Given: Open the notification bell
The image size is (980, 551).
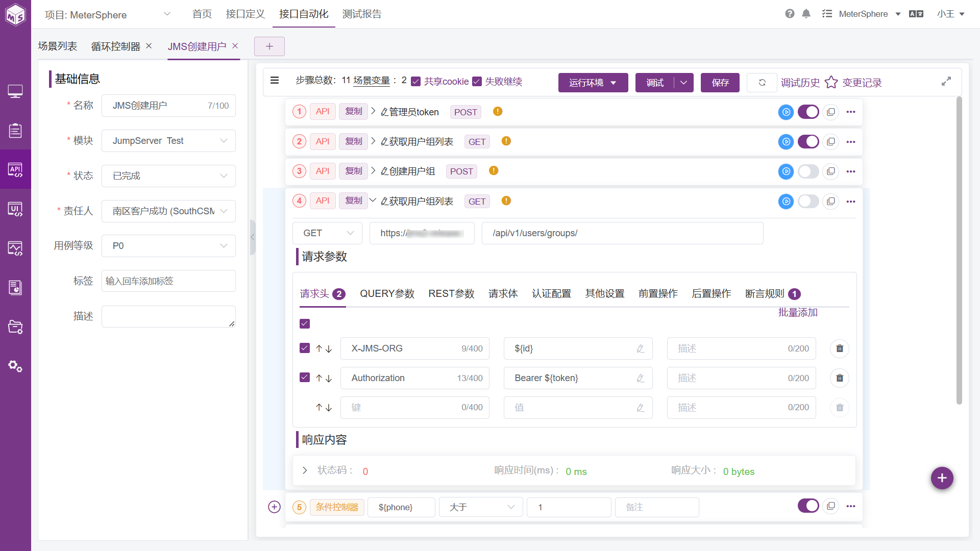Looking at the screenshot, I should tap(806, 14).
